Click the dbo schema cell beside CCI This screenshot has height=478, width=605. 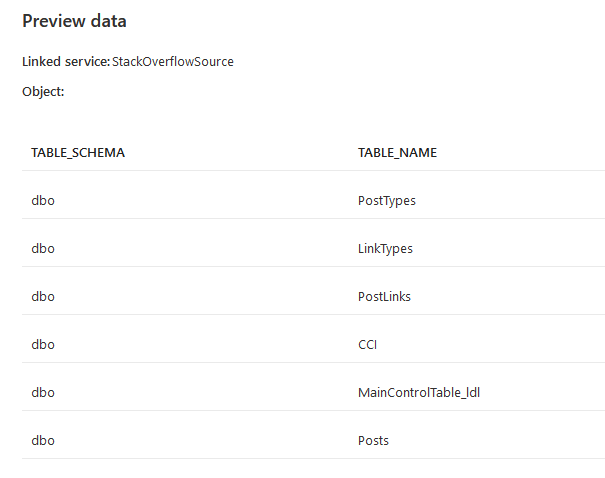click(43, 344)
